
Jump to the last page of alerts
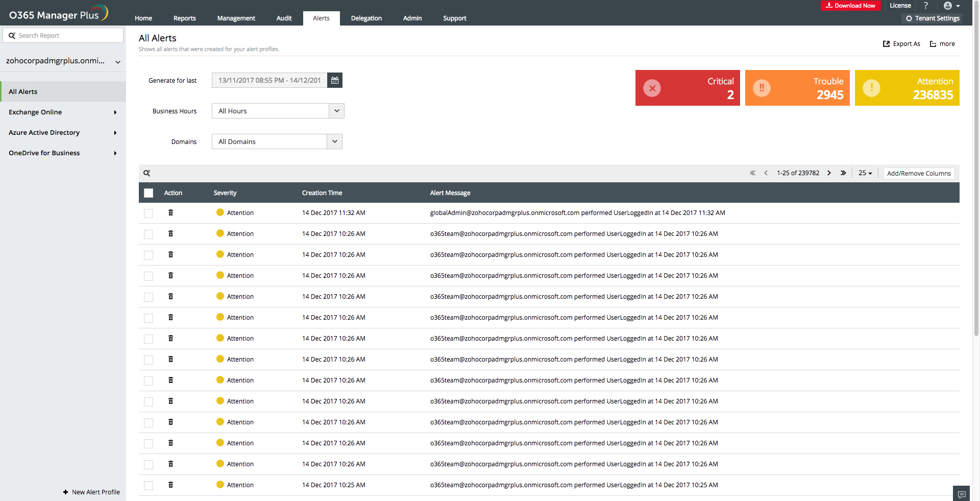[x=843, y=173]
